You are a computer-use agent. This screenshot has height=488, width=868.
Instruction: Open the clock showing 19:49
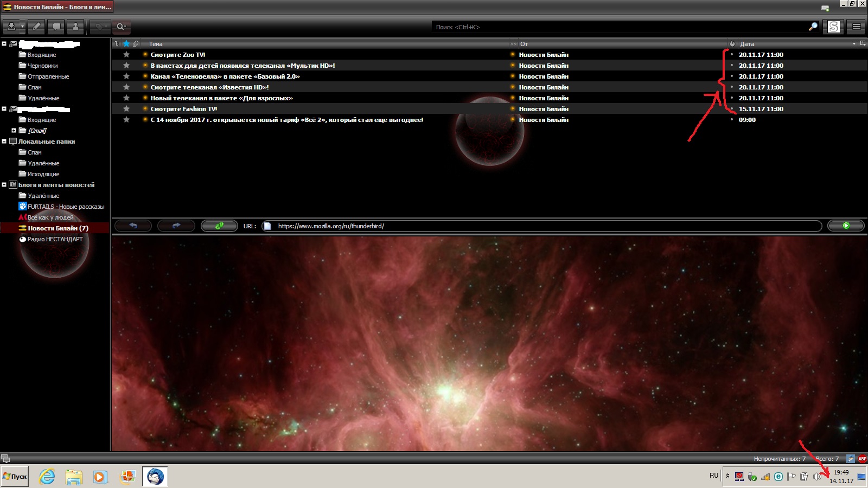click(841, 477)
